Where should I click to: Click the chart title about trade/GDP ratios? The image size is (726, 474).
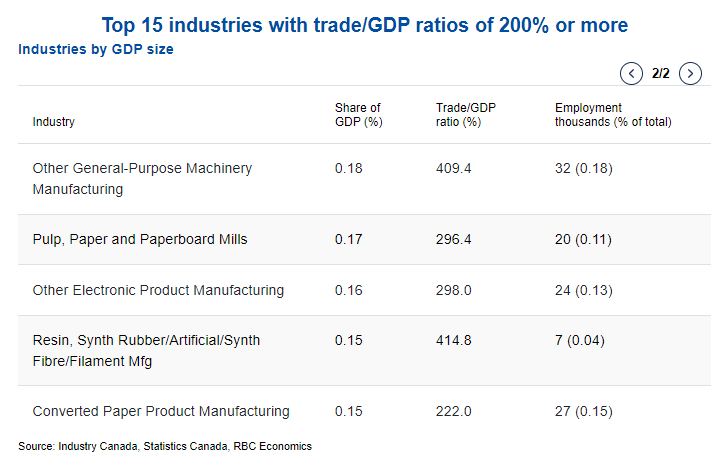point(365,24)
